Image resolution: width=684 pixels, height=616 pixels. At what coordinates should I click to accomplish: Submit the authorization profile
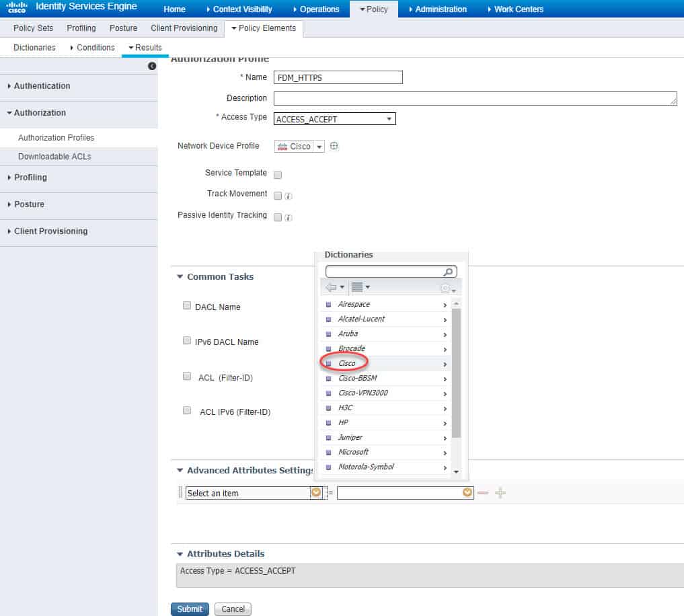click(x=190, y=609)
